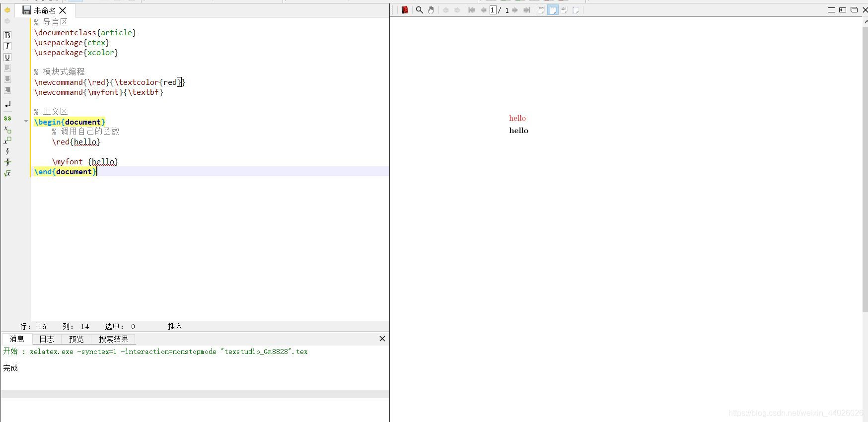This screenshot has width=868, height=422.
Task: Click the yellow back-arrow navigation icon
Action: [7, 10]
